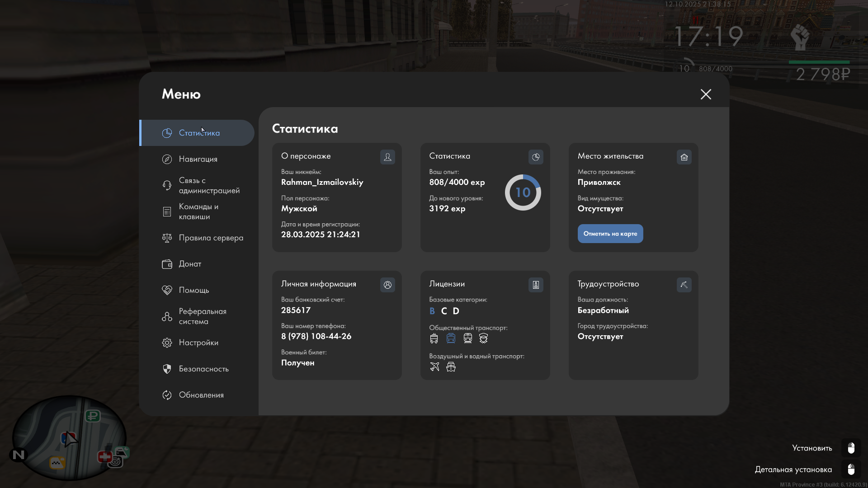Click the pickaxe icon in Трудоустройство card
Image resolution: width=868 pixels, height=488 pixels.
[x=684, y=285]
